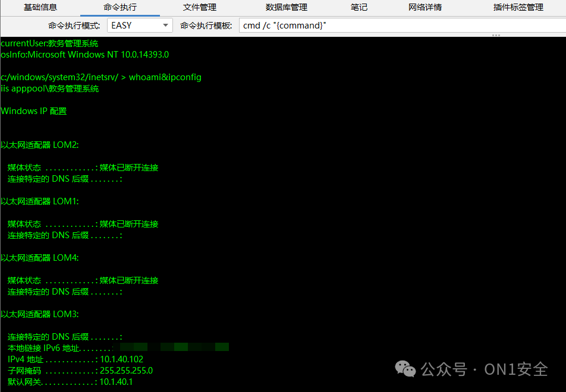Open the 文件管理 tab

click(199, 8)
